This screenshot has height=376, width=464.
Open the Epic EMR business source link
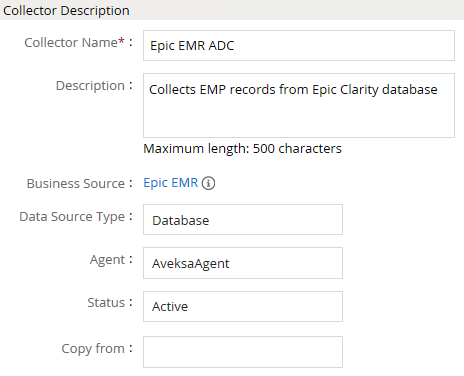pyautogui.click(x=171, y=183)
